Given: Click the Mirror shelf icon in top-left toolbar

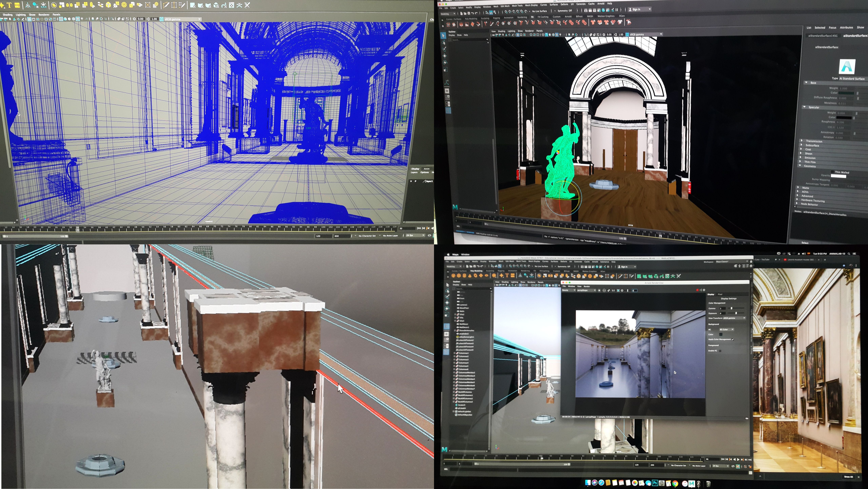Looking at the screenshot, I should (x=69, y=5).
